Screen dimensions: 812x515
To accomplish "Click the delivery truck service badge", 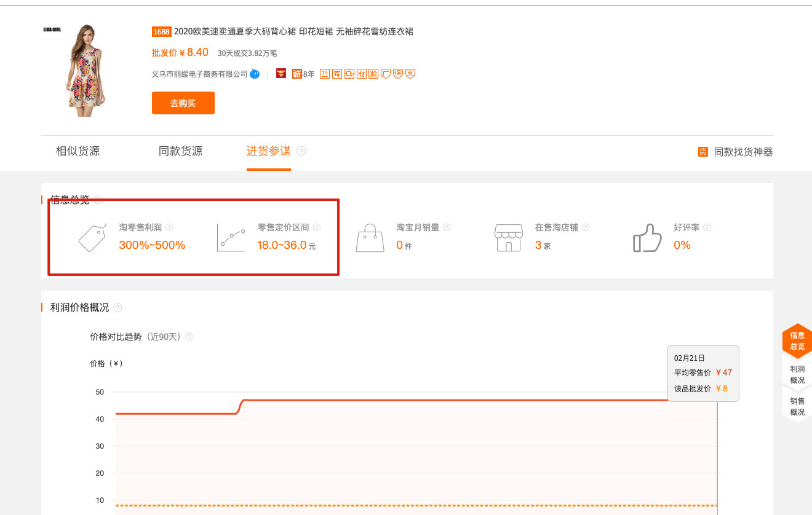I will point(348,73).
